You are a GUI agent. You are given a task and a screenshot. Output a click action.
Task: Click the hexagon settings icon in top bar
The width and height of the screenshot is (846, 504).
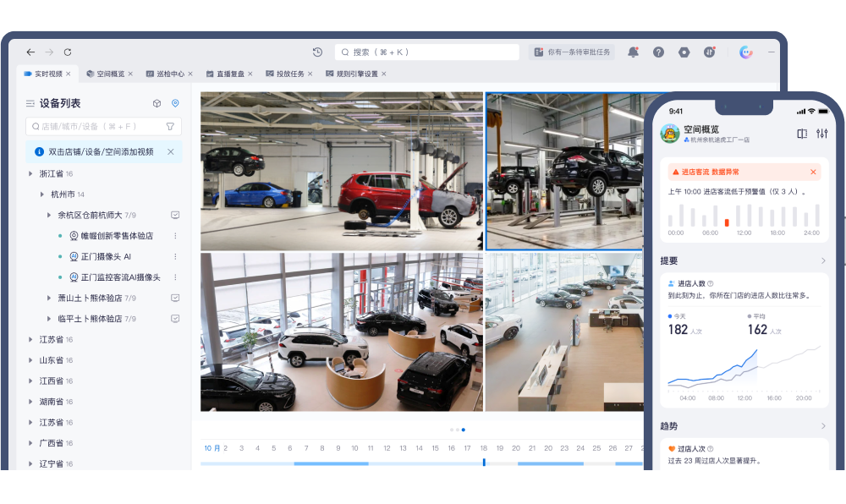coord(684,52)
